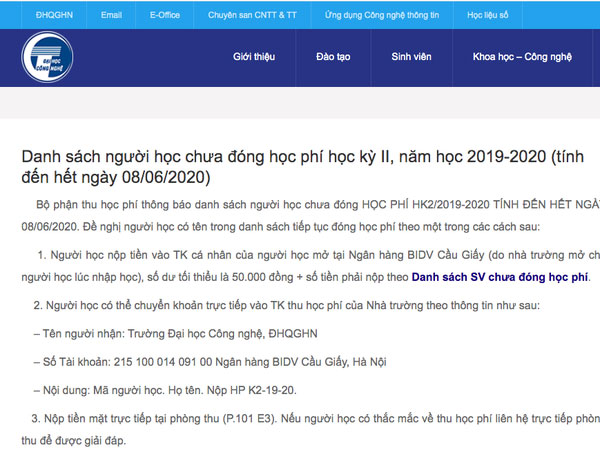The height and width of the screenshot is (450, 600).
Task: Click item 1 text about Ngân hàng BIDV Cầu Giấy
Action: coord(310,266)
